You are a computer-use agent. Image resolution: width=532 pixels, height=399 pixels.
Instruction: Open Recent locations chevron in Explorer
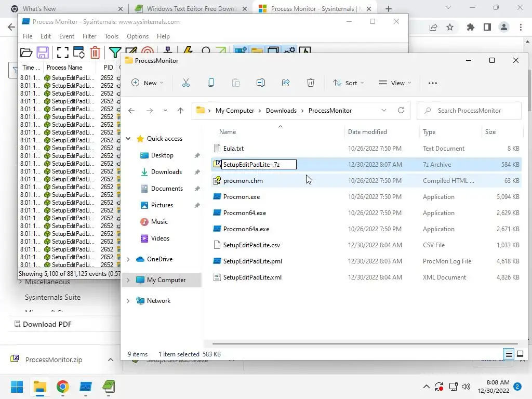coord(165,111)
